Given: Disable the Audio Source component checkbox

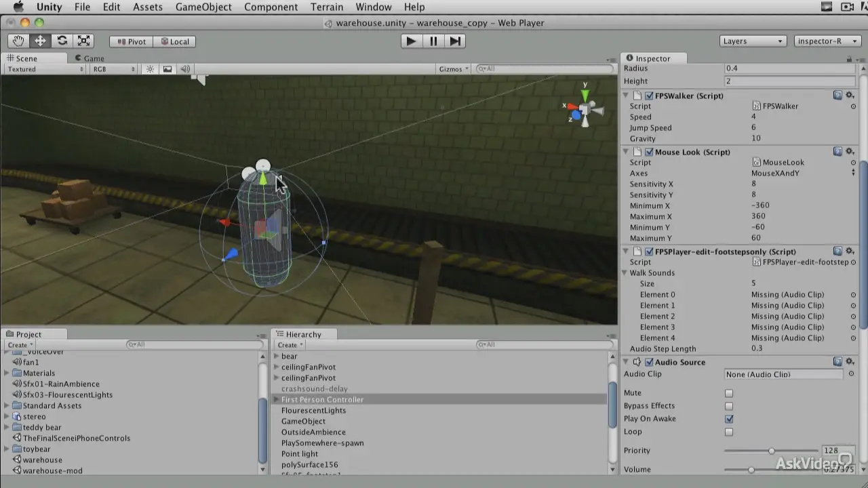Looking at the screenshot, I should pos(649,362).
